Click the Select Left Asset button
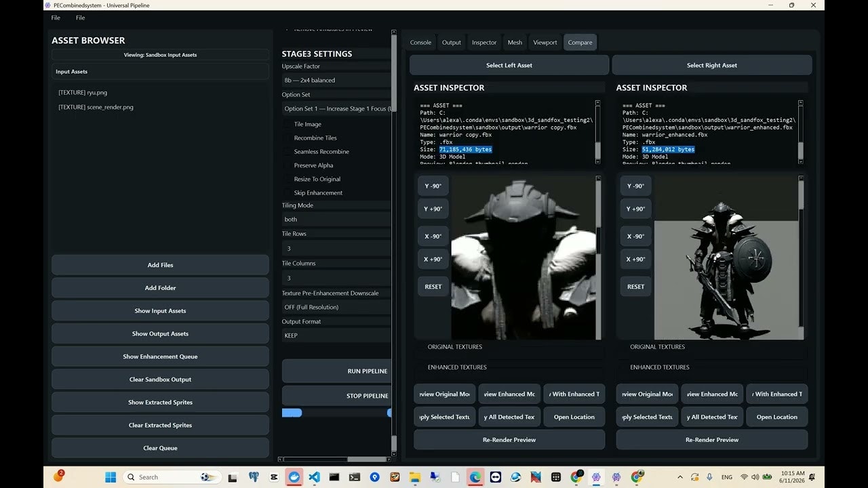 (x=509, y=65)
